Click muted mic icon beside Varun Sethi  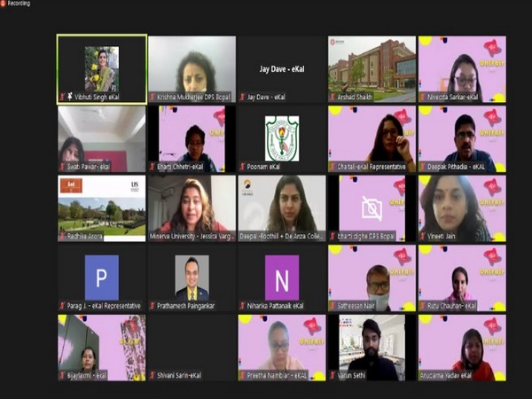point(333,375)
